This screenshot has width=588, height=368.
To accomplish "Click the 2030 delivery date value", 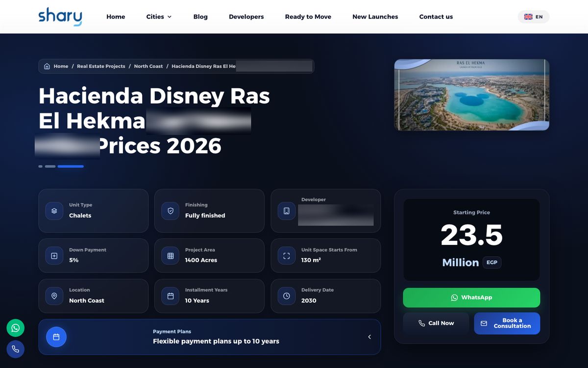I will tap(309, 301).
